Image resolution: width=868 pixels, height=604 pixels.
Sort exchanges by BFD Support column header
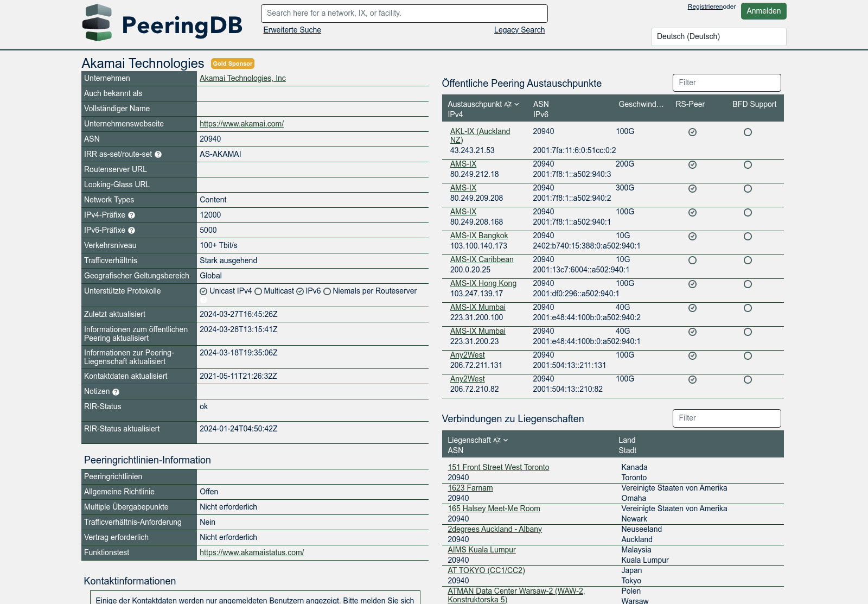point(754,104)
